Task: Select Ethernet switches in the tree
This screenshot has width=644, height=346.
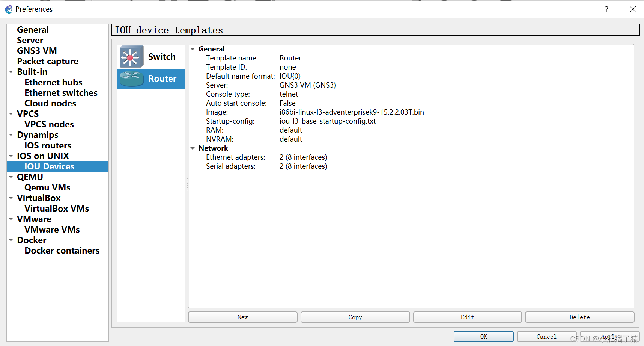Action: coord(61,93)
